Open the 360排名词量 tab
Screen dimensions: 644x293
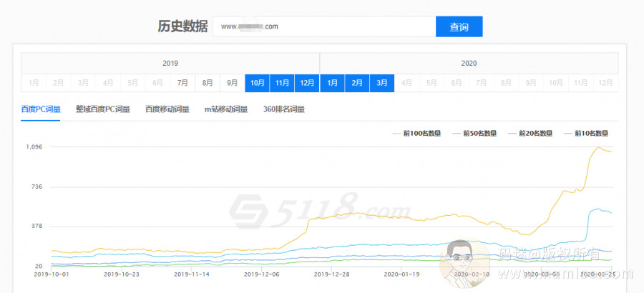tap(284, 109)
